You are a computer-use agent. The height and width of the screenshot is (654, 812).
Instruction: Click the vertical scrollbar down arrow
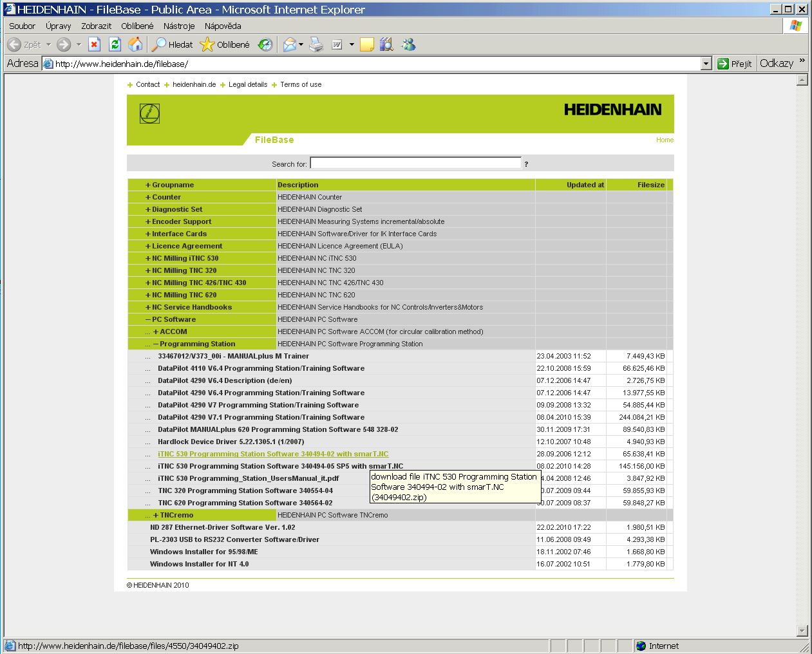[x=802, y=631]
